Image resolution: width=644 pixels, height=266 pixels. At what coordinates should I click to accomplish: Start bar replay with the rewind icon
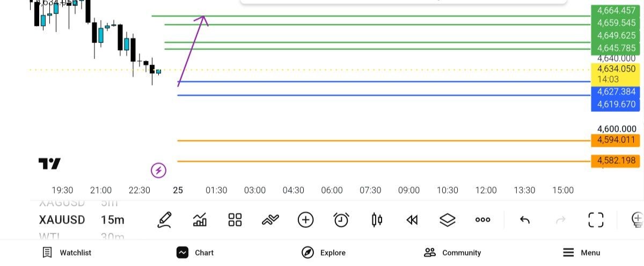pos(412,220)
